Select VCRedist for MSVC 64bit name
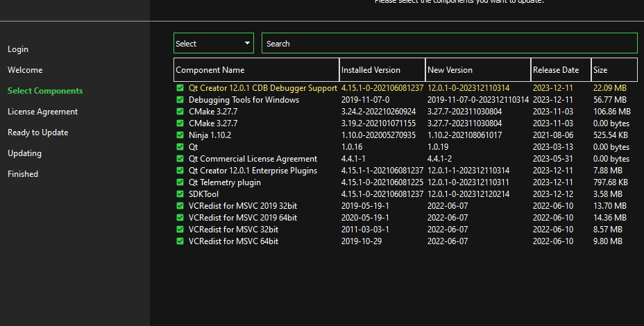644x326 pixels. click(x=233, y=241)
